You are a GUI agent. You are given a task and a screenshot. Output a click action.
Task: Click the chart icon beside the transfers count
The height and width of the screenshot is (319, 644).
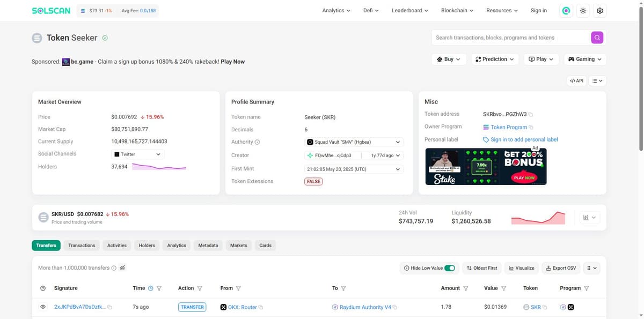click(122, 268)
